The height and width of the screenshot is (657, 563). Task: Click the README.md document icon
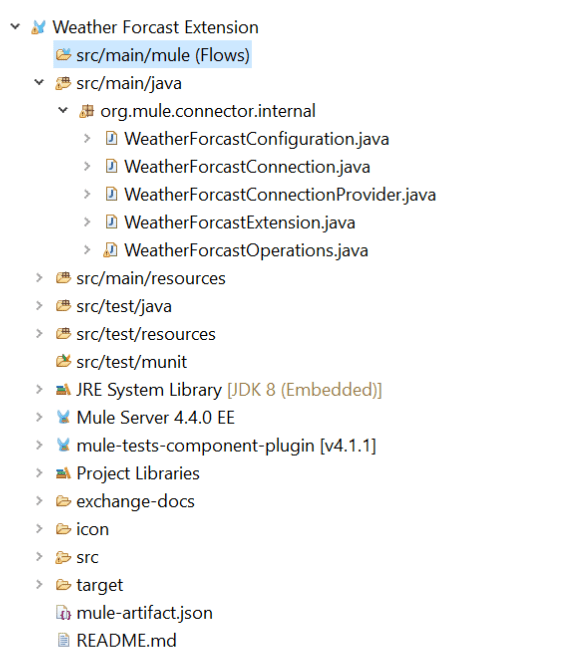pos(63,641)
